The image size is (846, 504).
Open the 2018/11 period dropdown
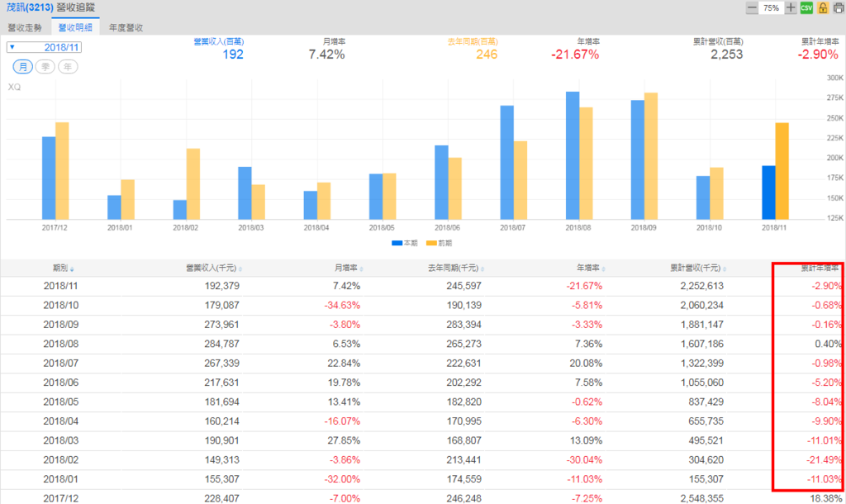(x=45, y=47)
